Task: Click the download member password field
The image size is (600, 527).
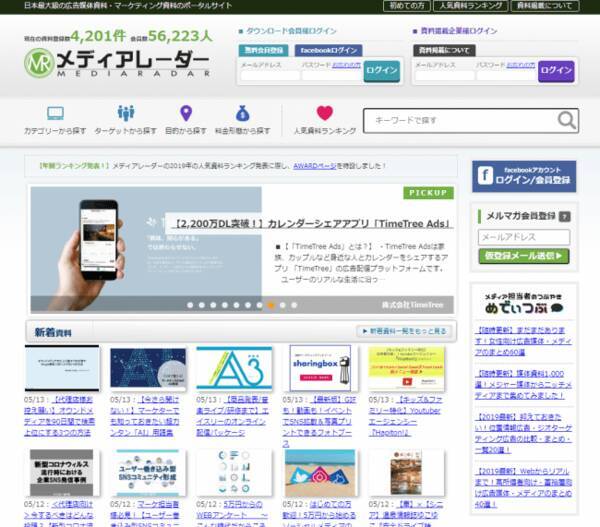Action: pos(332,75)
